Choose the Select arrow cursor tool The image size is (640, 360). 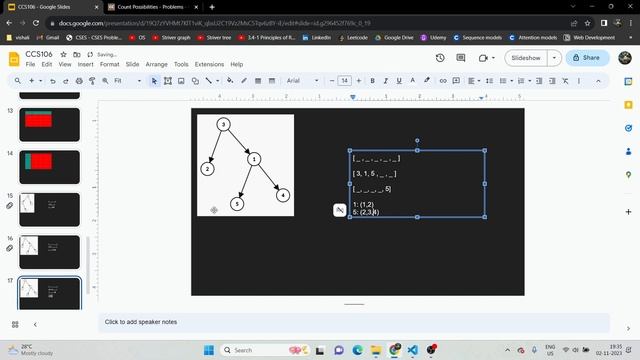coord(154,81)
